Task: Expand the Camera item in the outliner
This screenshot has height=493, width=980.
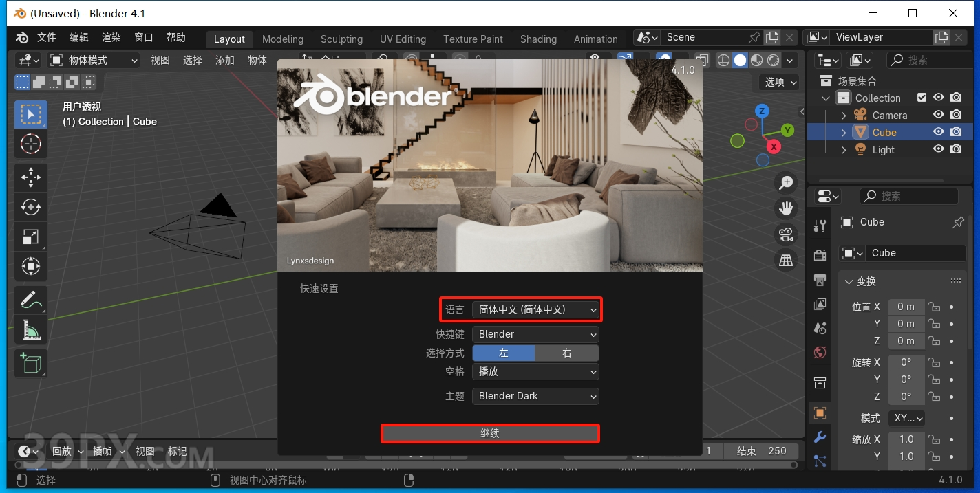Action: click(x=844, y=114)
